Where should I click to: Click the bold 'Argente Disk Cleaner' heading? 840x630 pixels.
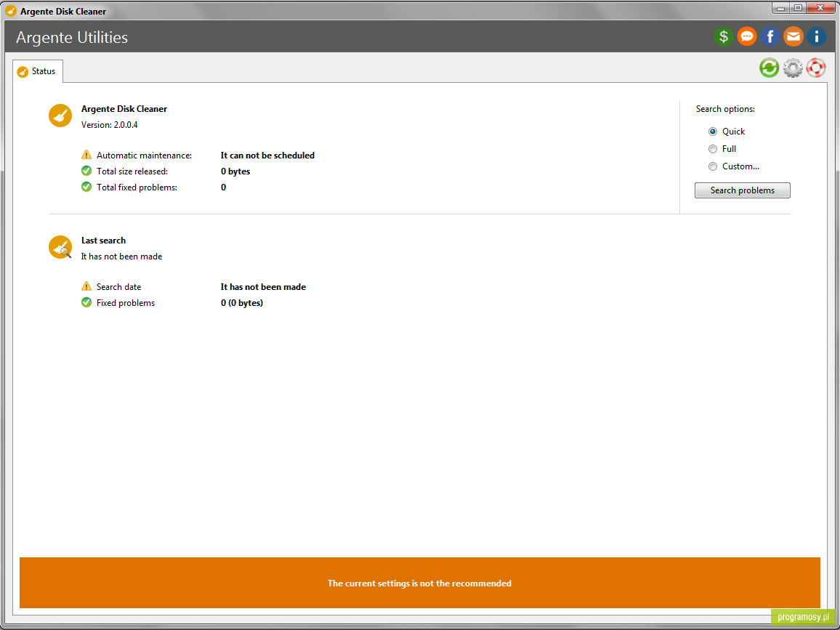[124, 109]
